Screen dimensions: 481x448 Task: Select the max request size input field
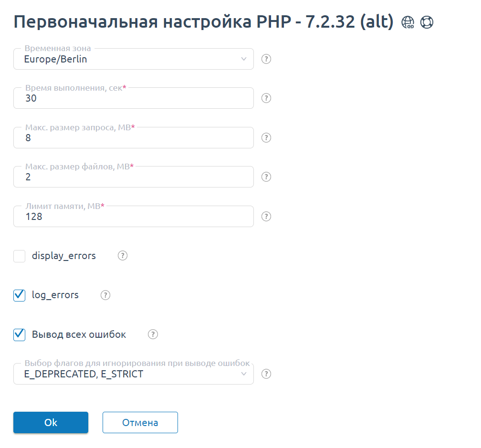click(x=134, y=138)
